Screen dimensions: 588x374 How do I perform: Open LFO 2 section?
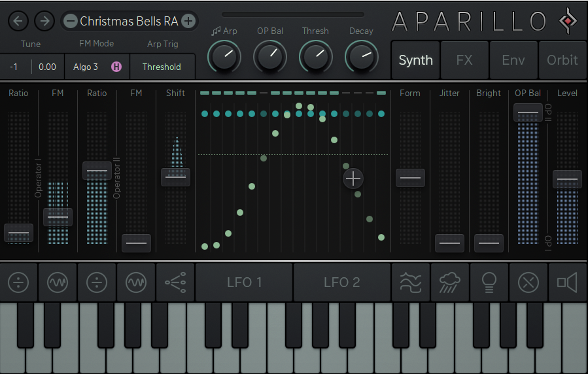pyautogui.click(x=342, y=282)
